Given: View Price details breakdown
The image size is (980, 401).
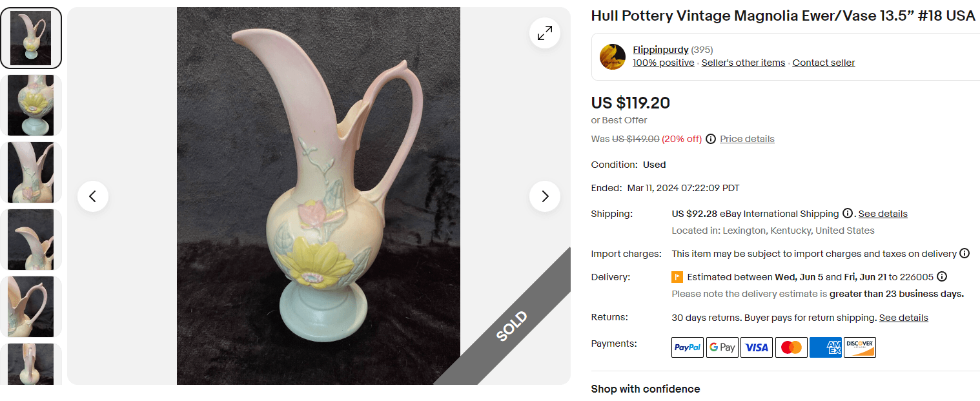Looking at the screenshot, I should pos(746,138).
